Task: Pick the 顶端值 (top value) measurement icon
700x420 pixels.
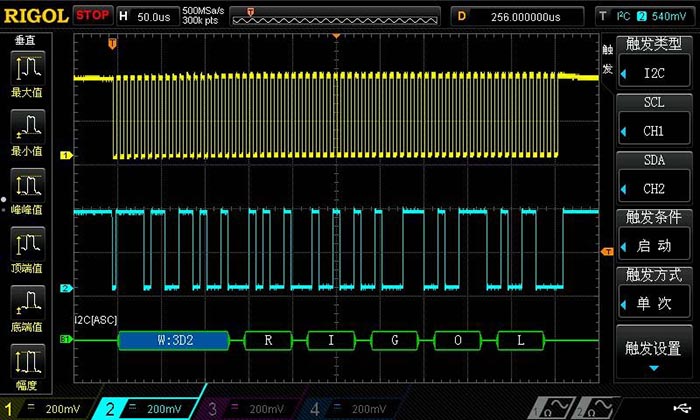Action: click(26, 245)
